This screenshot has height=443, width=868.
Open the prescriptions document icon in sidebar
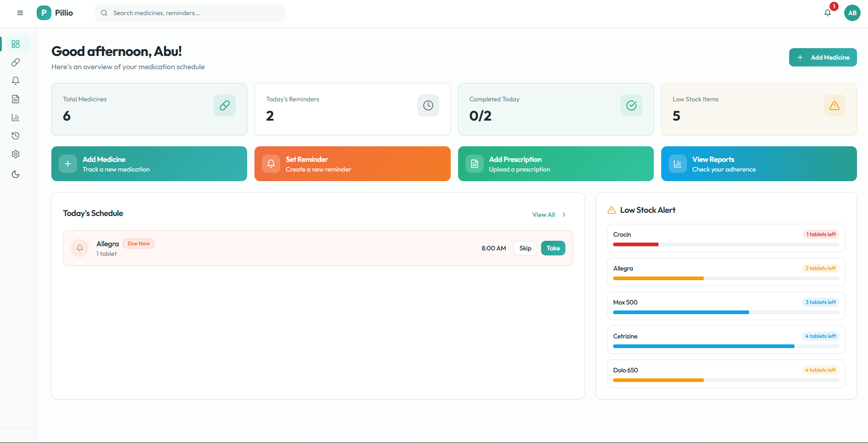point(16,99)
